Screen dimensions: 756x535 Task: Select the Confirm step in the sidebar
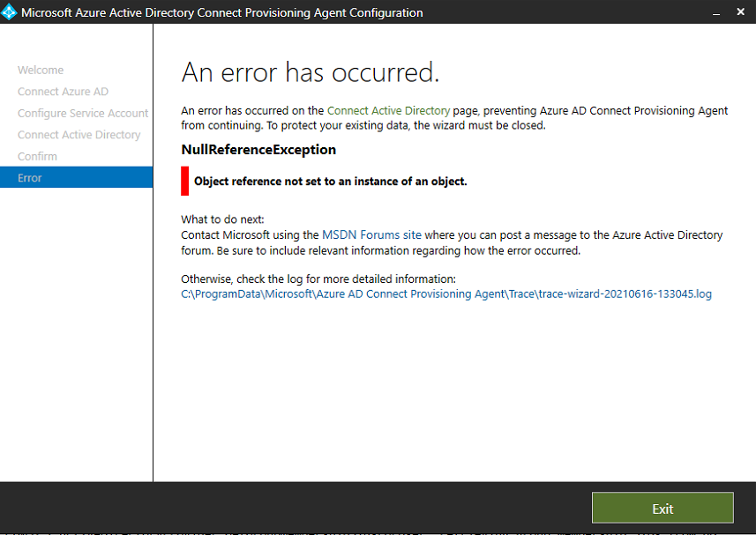[39, 156]
